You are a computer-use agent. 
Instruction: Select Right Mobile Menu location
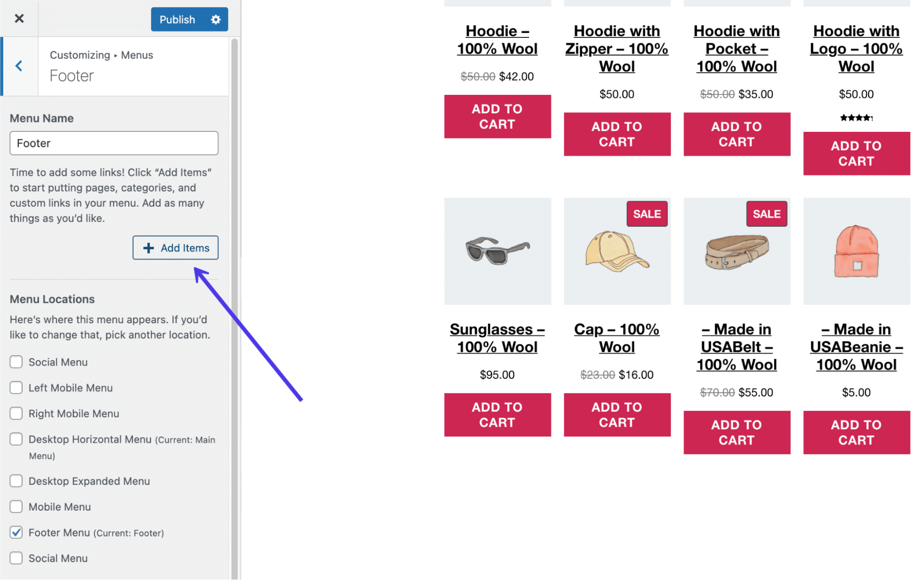[x=16, y=413]
